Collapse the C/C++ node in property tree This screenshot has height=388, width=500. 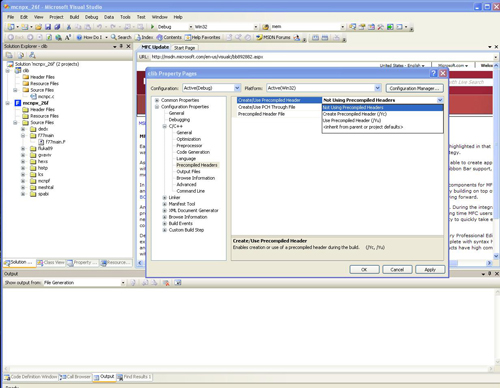[x=164, y=126]
